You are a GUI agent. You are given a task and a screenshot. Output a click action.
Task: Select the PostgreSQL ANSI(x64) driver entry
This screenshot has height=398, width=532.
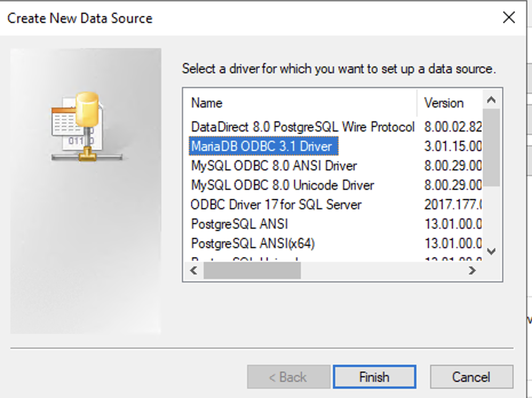(x=253, y=244)
